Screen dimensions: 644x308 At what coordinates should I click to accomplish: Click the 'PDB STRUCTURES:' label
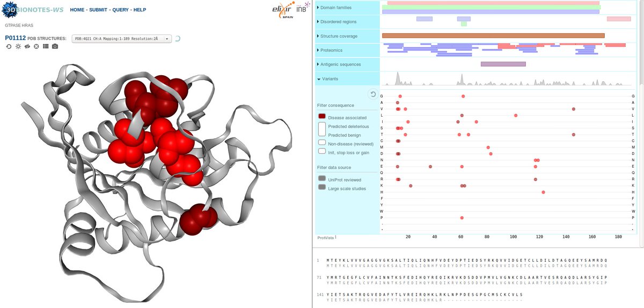47,39
